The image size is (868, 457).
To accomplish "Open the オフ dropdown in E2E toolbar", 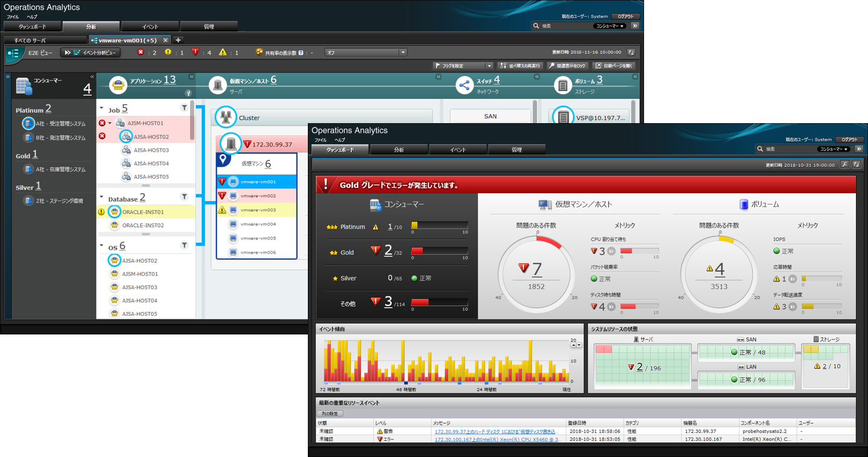I will tap(366, 53).
